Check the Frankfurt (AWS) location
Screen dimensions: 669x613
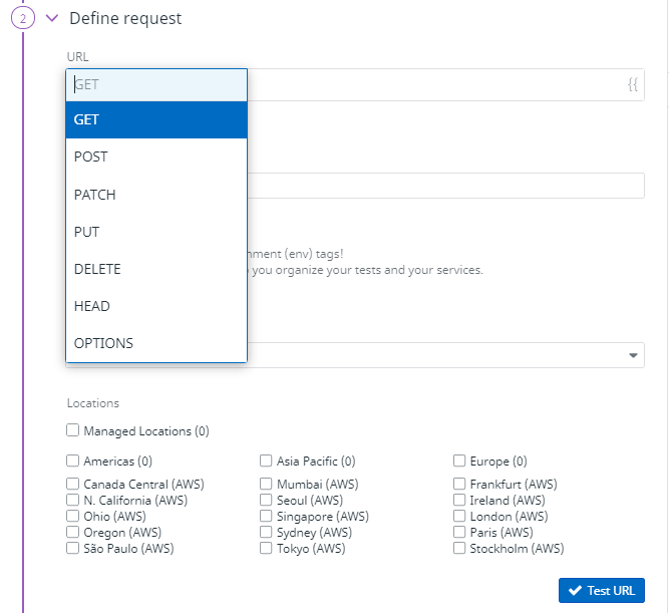tap(460, 484)
